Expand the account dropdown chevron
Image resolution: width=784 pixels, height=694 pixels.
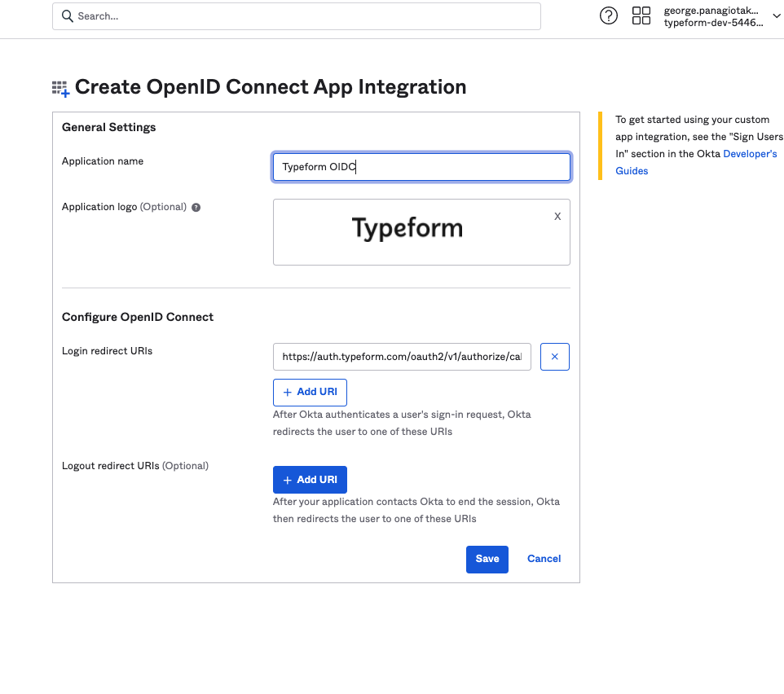coord(777,16)
